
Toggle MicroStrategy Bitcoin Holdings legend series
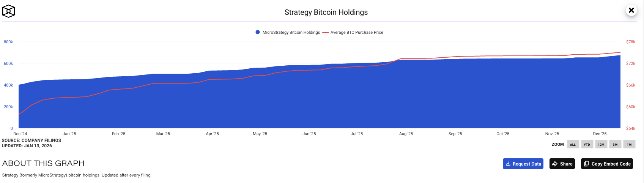point(291,33)
